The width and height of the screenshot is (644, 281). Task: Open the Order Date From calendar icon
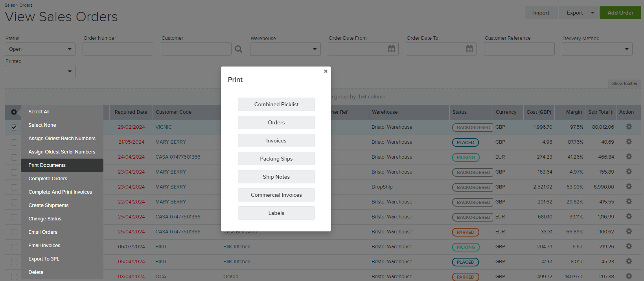point(391,49)
